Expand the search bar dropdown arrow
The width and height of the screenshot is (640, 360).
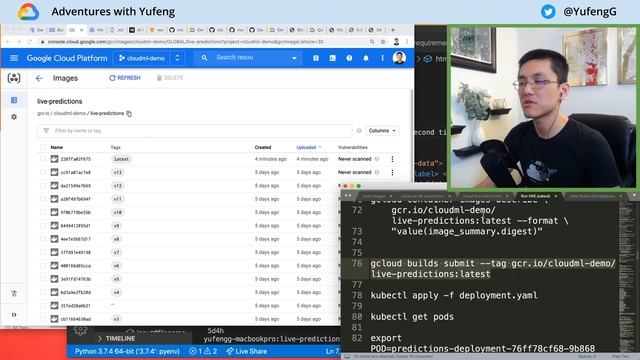click(294, 58)
